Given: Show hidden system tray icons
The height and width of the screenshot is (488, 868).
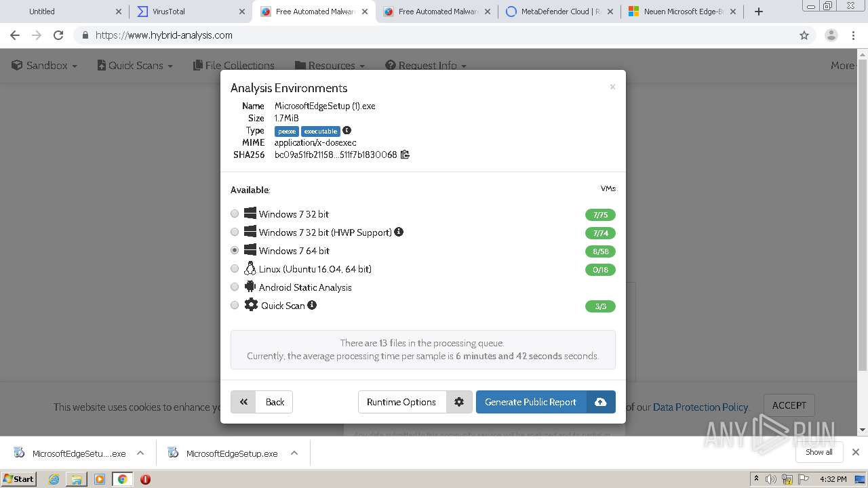Looking at the screenshot, I should tap(756, 479).
